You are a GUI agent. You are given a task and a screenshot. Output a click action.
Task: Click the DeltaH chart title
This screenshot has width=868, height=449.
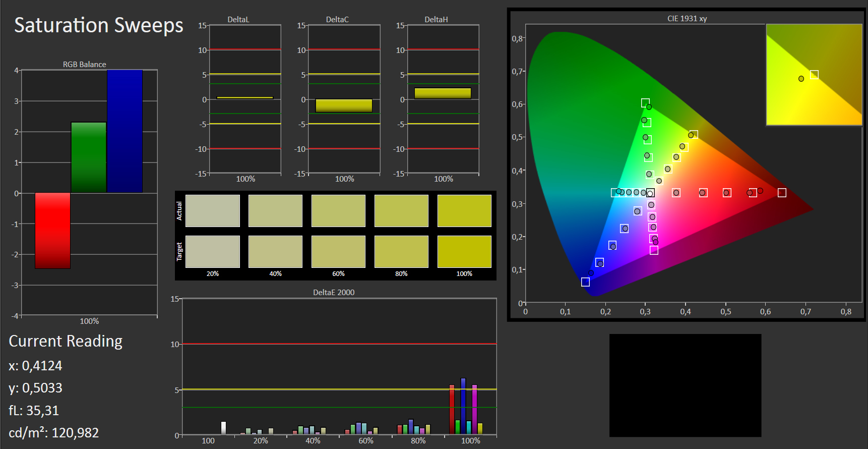click(x=436, y=20)
